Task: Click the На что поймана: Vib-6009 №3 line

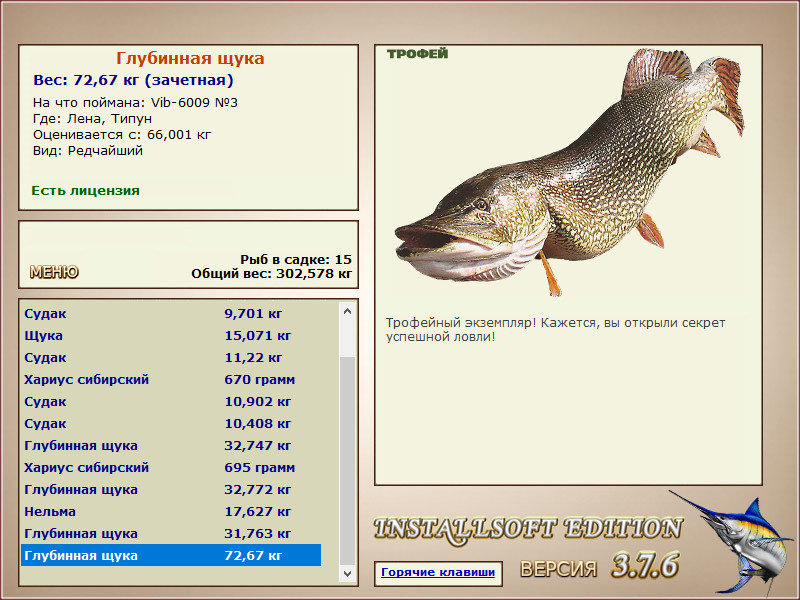Action: [x=135, y=103]
